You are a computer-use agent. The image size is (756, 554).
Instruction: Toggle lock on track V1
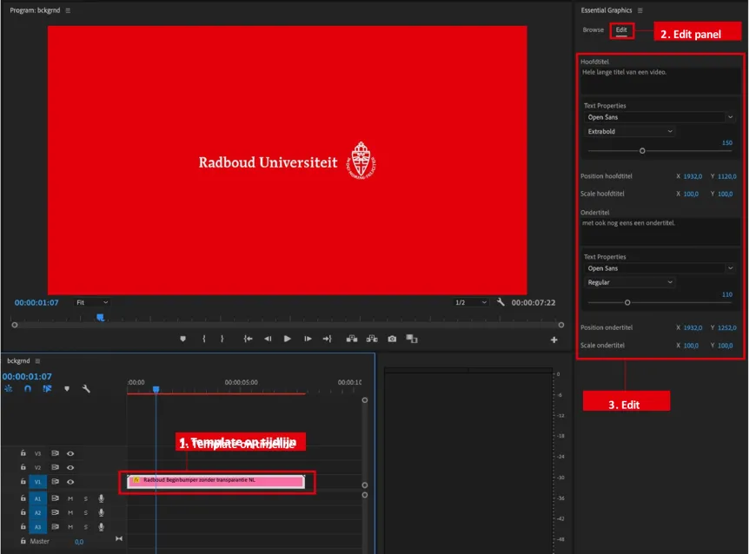(x=23, y=481)
